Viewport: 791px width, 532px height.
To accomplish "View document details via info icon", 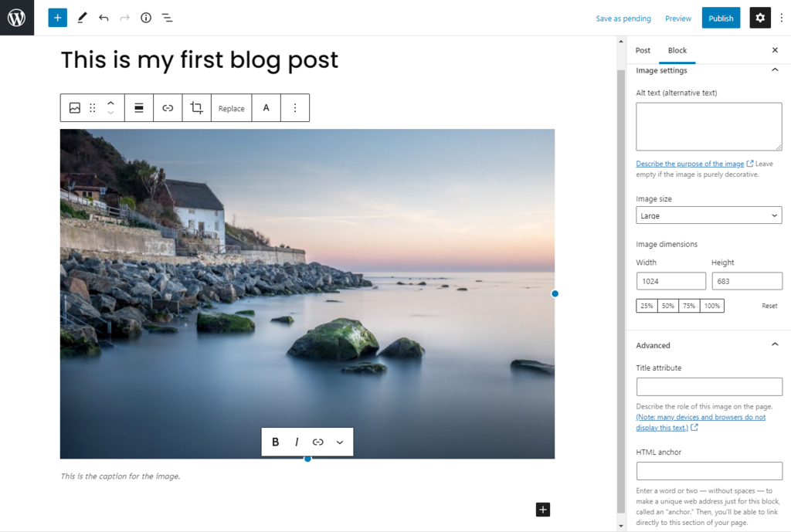I will (x=145, y=17).
